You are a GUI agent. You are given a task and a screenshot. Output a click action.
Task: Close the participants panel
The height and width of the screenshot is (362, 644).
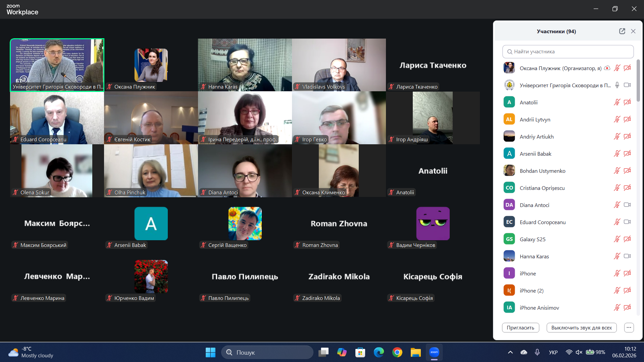click(x=633, y=31)
